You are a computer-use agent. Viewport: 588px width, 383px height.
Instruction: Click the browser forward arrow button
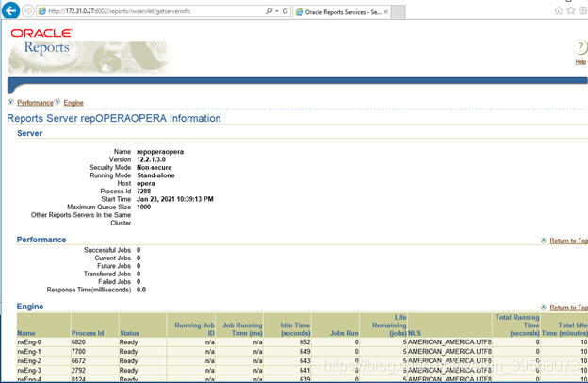pos(27,11)
